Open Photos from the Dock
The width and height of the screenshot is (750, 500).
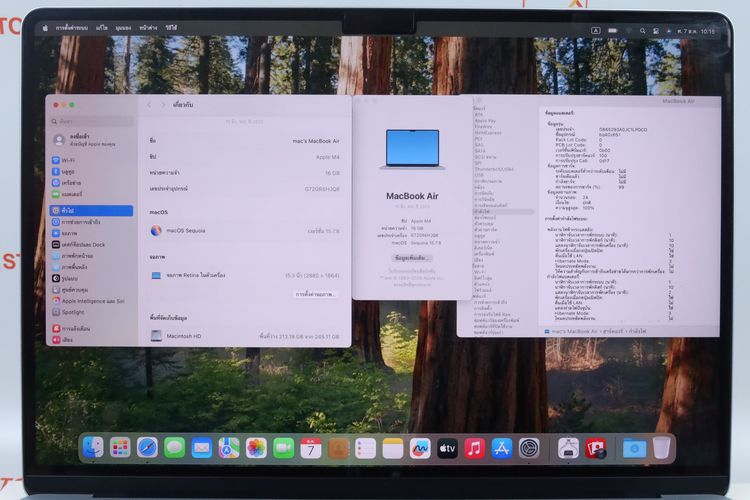pyautogui.click(x=256, y=448)
